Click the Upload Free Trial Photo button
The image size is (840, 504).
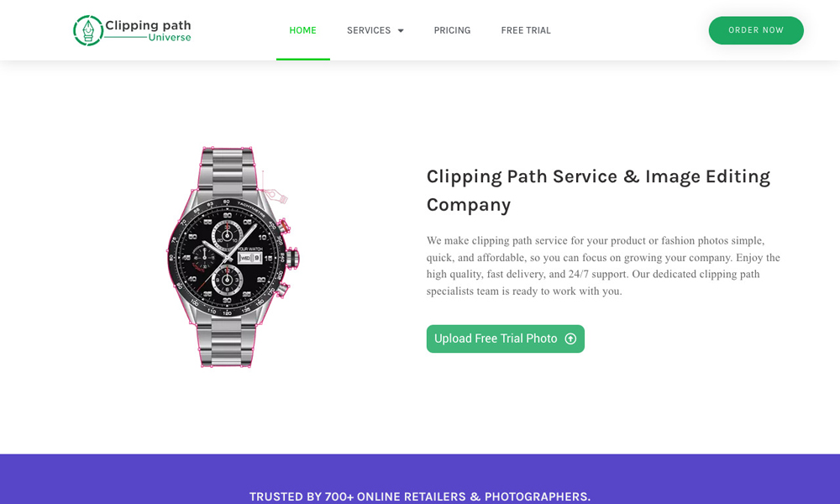(x=505, y=339)
